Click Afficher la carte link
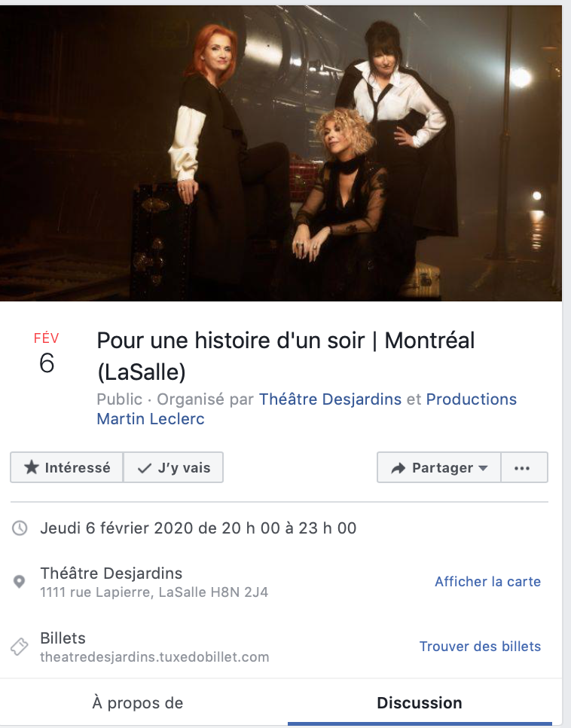The height and width of the screenshot is (728, 571). coord(488,581)
